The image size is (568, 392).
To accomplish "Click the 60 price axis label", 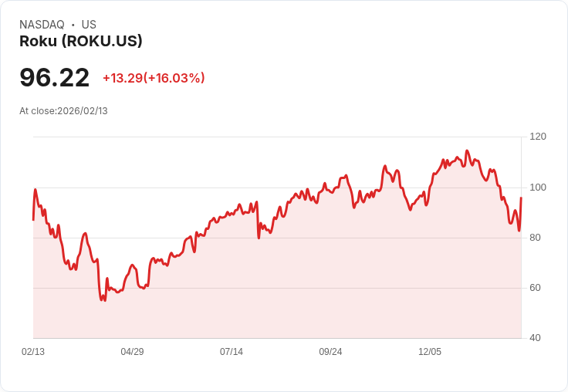I will 535,288.
